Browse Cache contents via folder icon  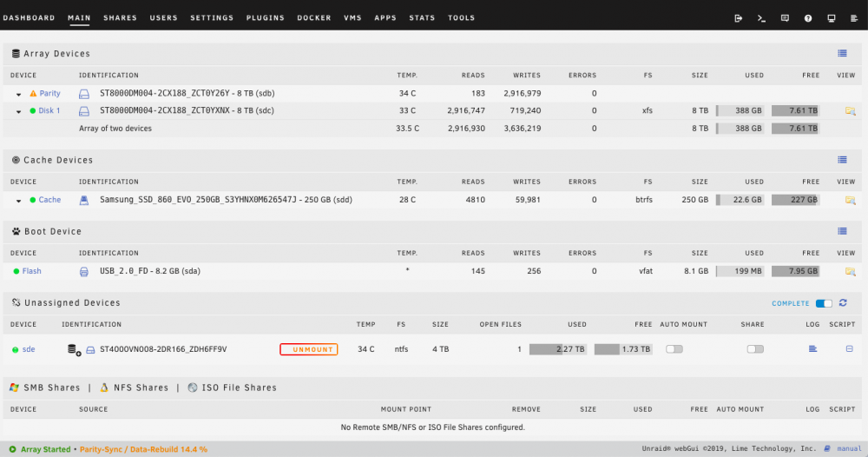[x=851, y=201]
